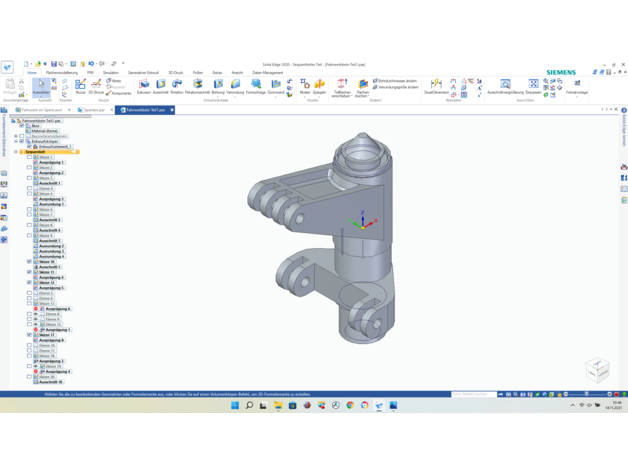
Task: Click Bohrlochmesser ändern button
Action: click(397, 81)
